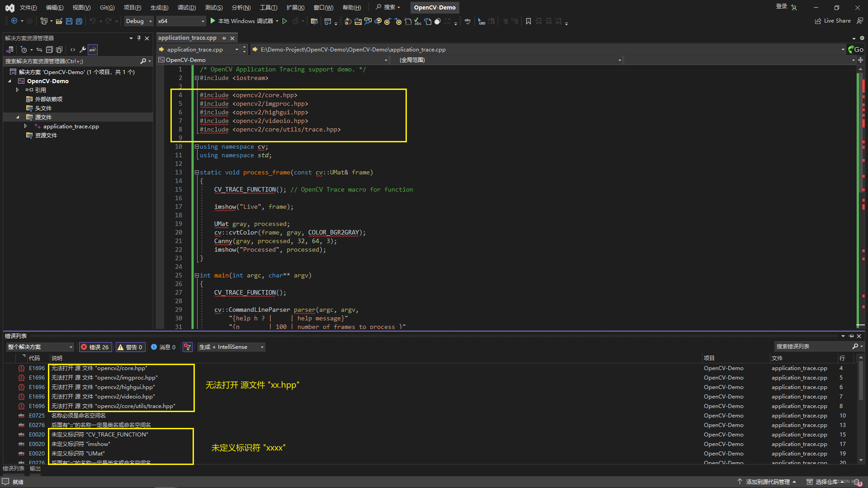868x488 pixels.
Task: Click the Collapse All icon in Solution Explorer
Action: (49, 50)
